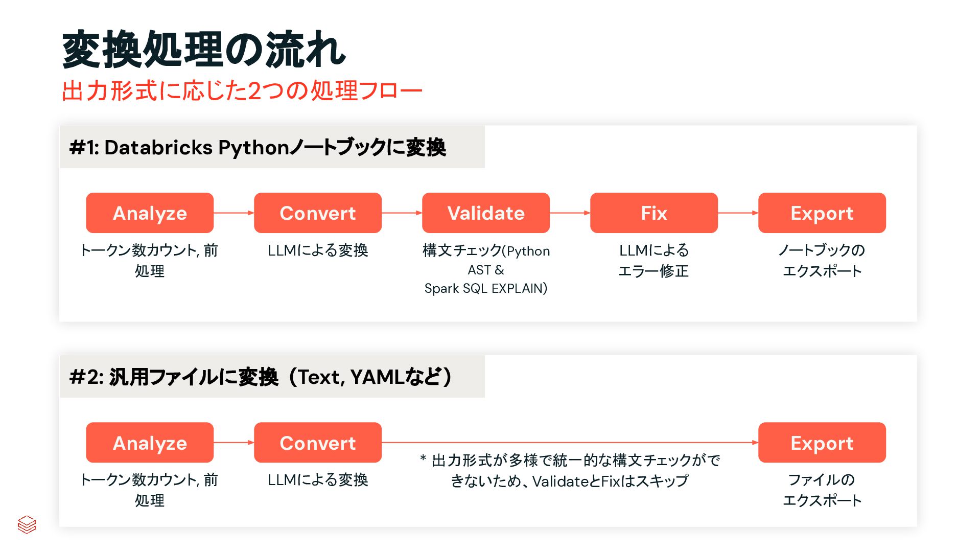Select the 構文チェック(Python AST & Spark SQL EXPLAIN) caption
980x552 pixels.
485,269
